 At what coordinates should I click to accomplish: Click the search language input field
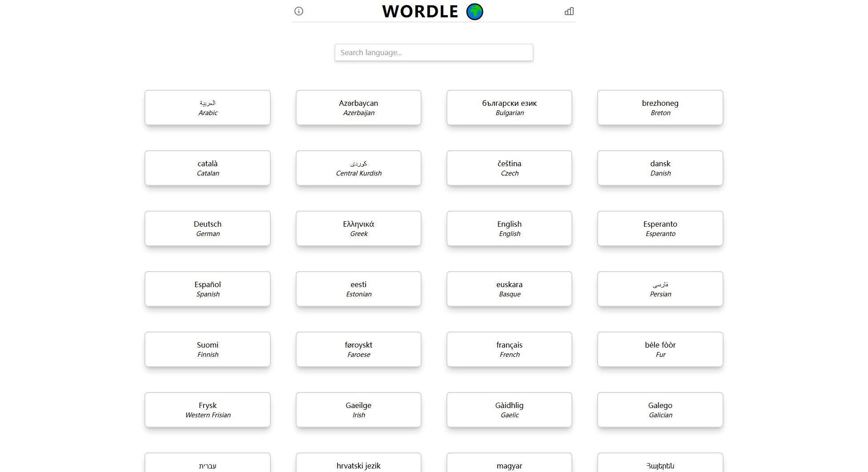point(434,52)
